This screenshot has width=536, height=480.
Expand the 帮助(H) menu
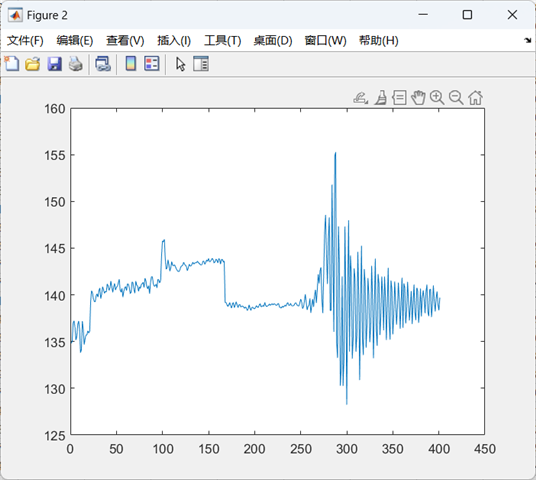pyautogui.click(x=378, y=41)
